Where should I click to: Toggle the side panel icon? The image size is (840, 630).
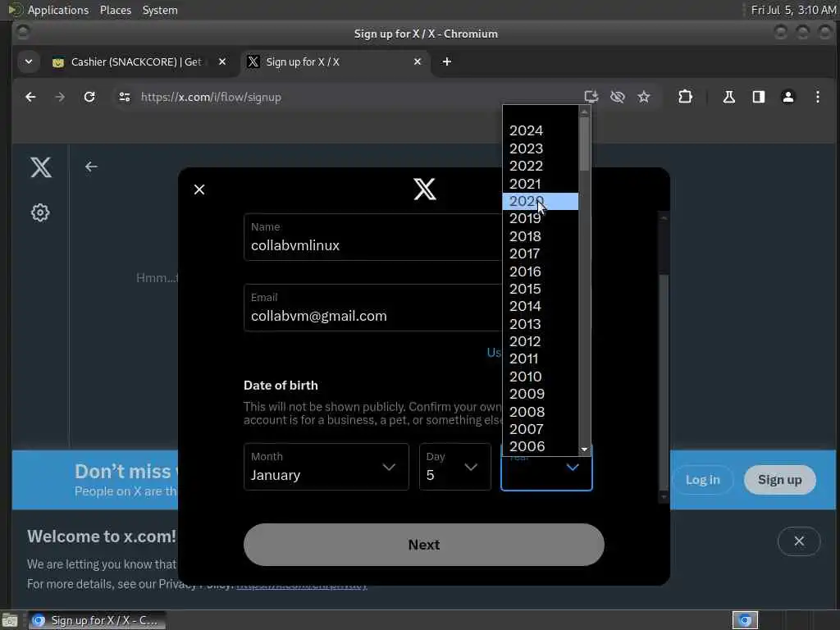tap(758, 97)
